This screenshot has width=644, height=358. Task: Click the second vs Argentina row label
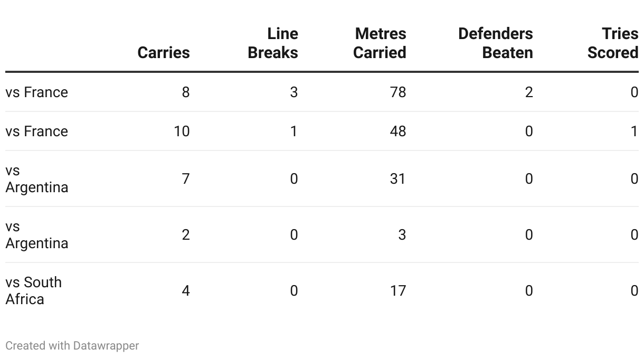37,234
